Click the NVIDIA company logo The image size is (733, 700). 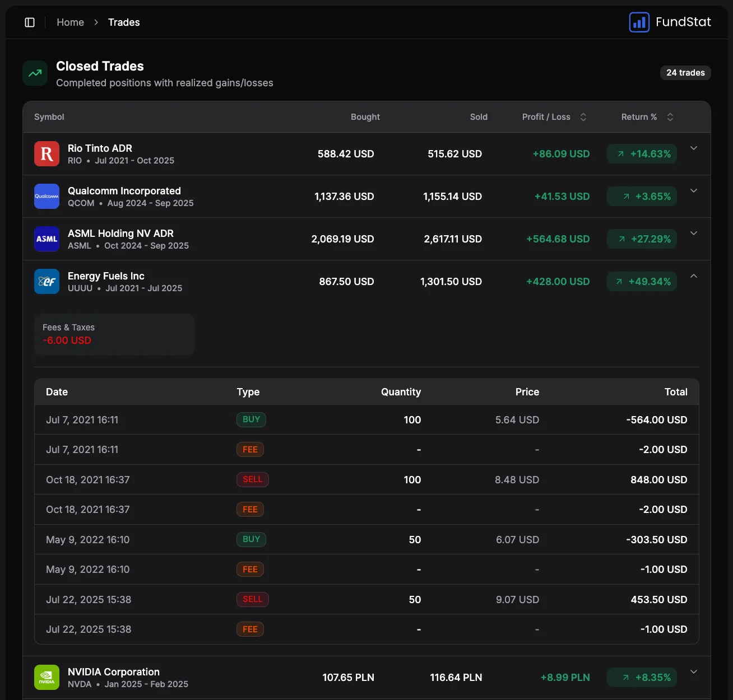point(47,677)
